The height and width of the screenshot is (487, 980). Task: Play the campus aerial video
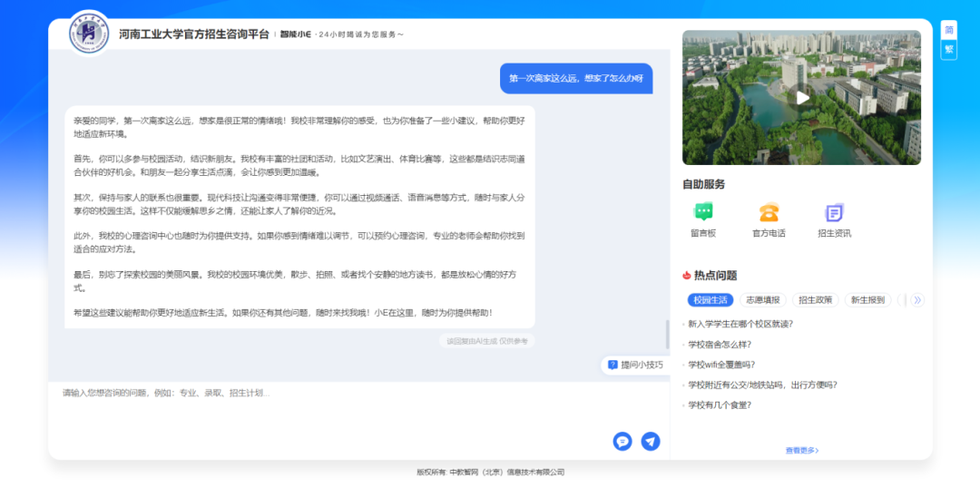click(x=801, y=98)
